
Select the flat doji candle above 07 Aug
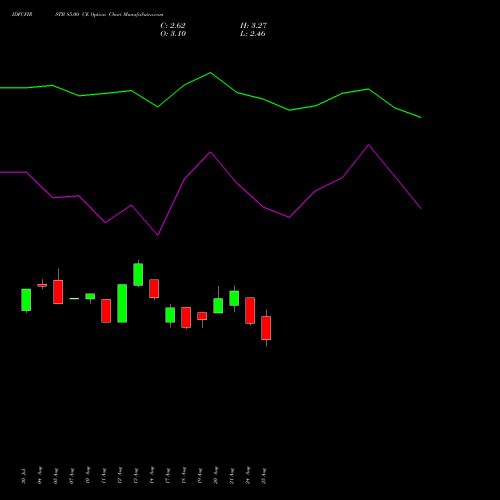[x=74, y=299]
